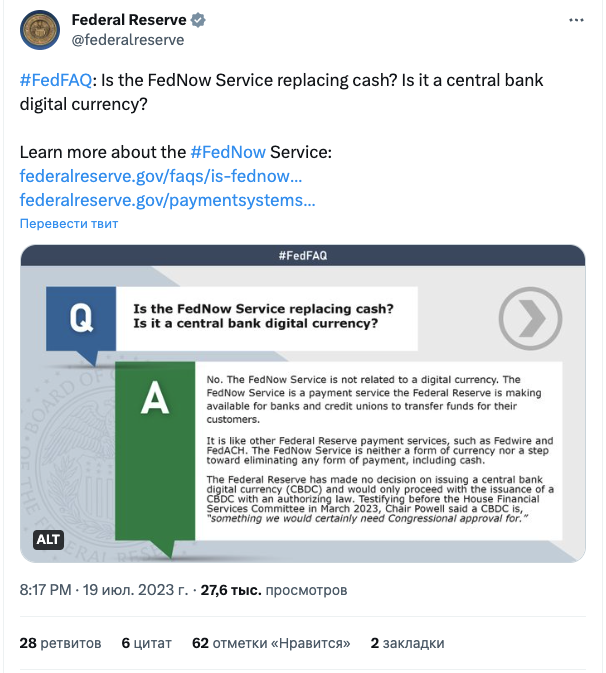Open the ALT image description badge
Image resolution: width=606 pixels, height=673 pixels.
(49, 540)
